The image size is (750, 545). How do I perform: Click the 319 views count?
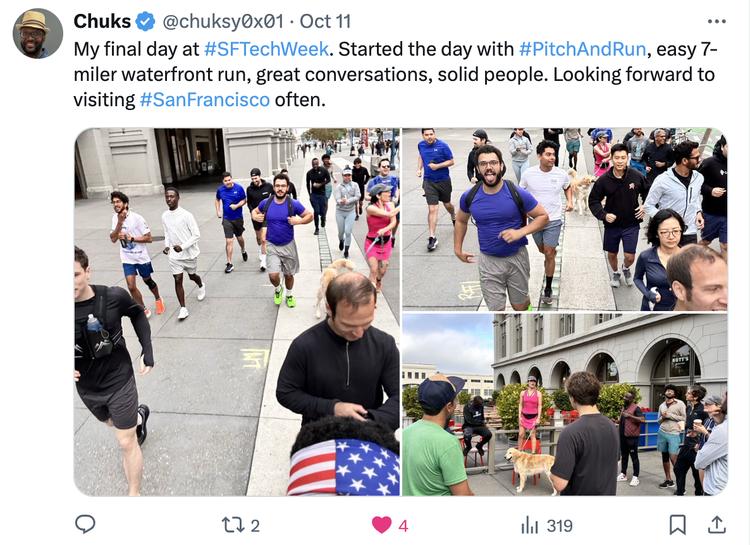click(560, 526)
